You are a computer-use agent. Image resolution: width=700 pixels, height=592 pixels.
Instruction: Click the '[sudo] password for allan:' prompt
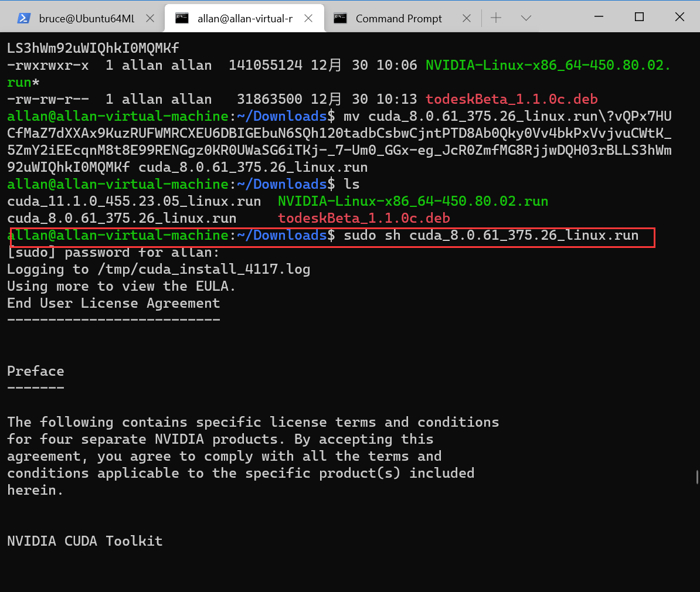click(x=113, y=253)
